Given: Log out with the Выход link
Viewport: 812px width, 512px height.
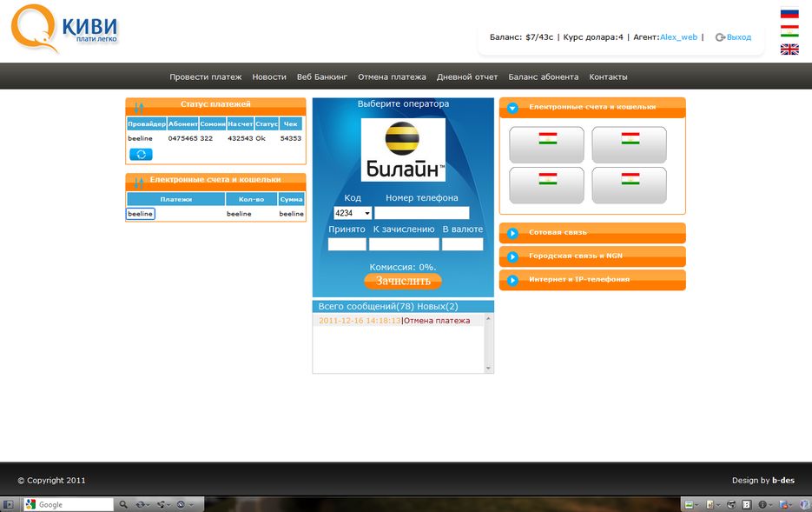Looking at the screenshot, I should click(x=738, y=37).
